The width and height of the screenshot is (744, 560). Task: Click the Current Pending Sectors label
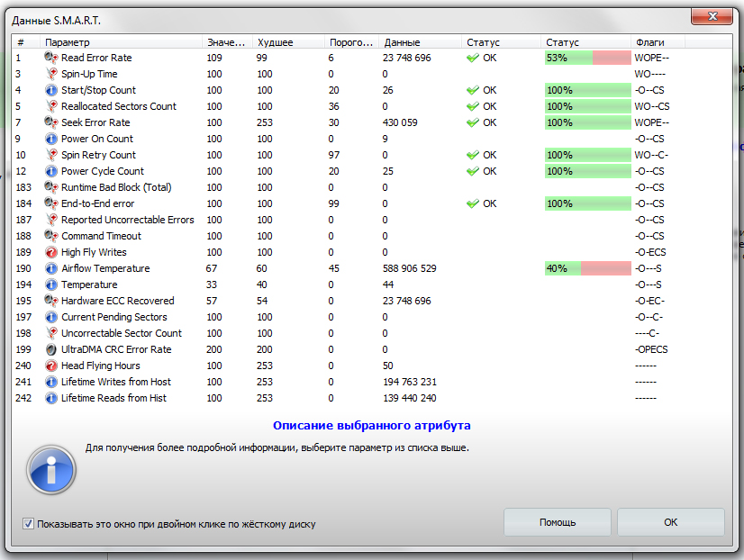[114, 317]
